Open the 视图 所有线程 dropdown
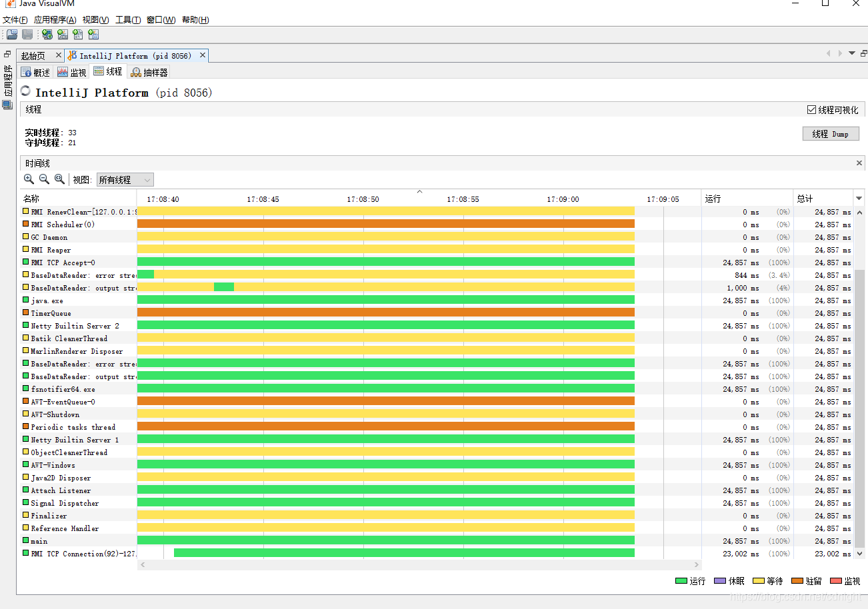The width and height of the screenshot is (868, 609). coord(125,180)
